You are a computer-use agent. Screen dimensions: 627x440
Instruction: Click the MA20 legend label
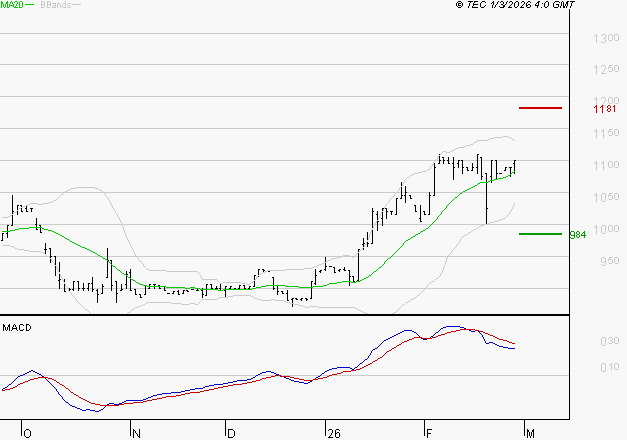pos(12,5)
